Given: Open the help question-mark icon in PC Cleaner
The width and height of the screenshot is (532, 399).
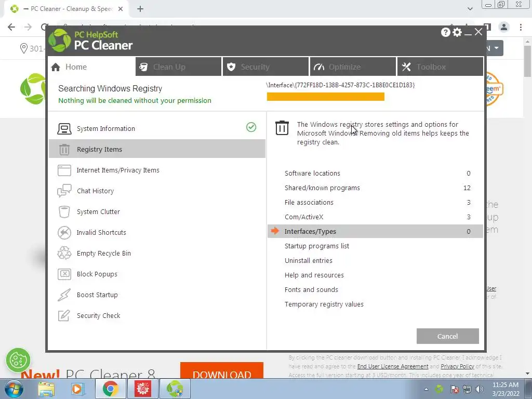Looking at the screenshot, I should (445, 32).
